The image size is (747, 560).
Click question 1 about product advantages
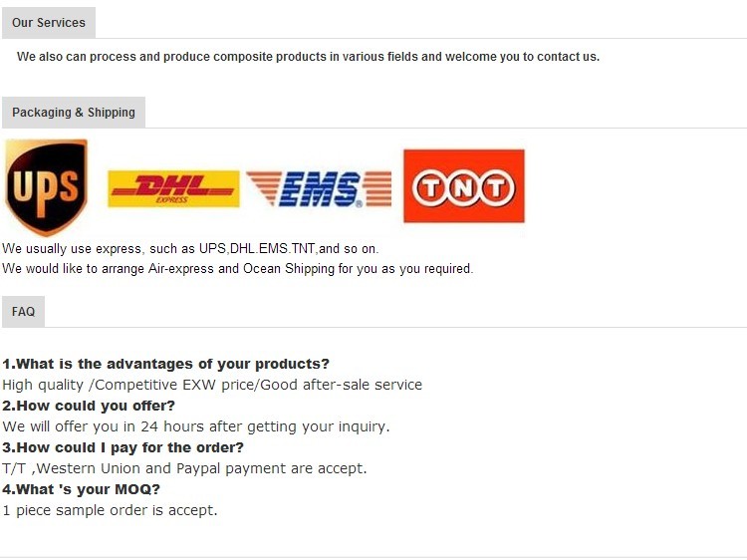coord(165,364)
